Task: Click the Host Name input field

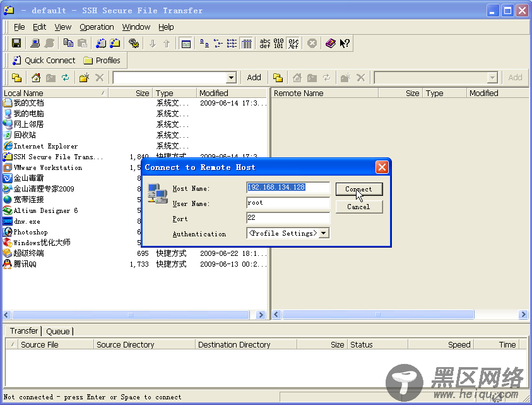Action: pyautogui.click(x=288, y=188)
